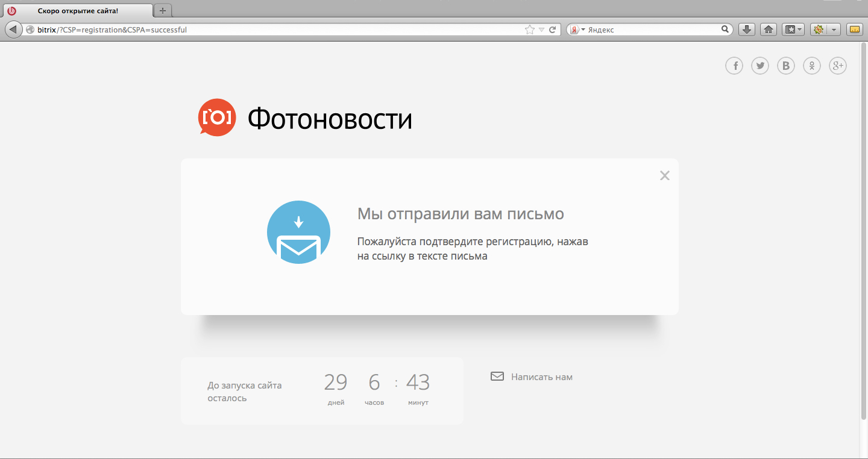Open the downloads arrow button

(x=747, y=30)
